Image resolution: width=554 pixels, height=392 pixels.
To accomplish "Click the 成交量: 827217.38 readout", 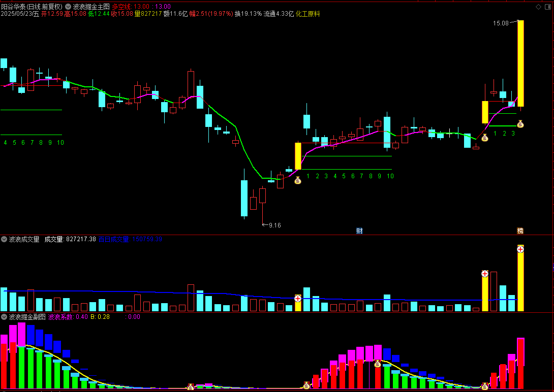I will (70, 239).
